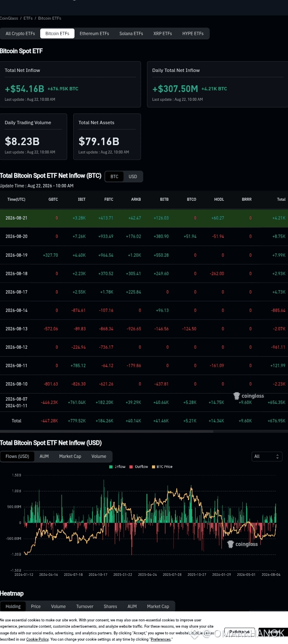Image resolution: width=288 pixels, height=644 pixels.
Task: Select the Holding heatmap tab
Action: point(13,606)
